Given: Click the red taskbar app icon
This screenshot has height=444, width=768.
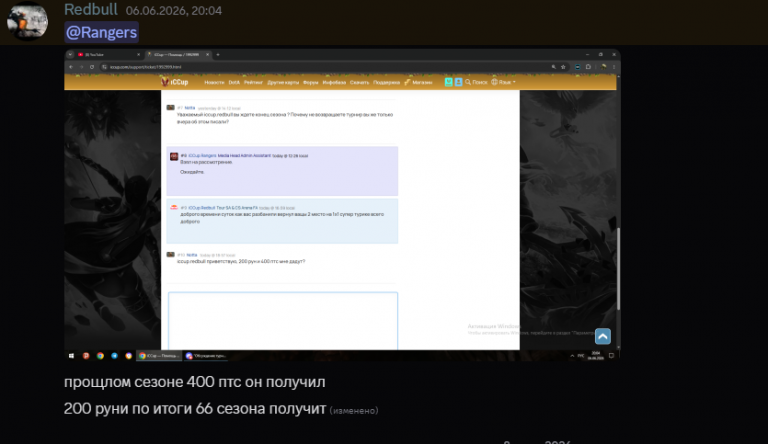Looking at the screenshot, I should [x=86, y=356].
